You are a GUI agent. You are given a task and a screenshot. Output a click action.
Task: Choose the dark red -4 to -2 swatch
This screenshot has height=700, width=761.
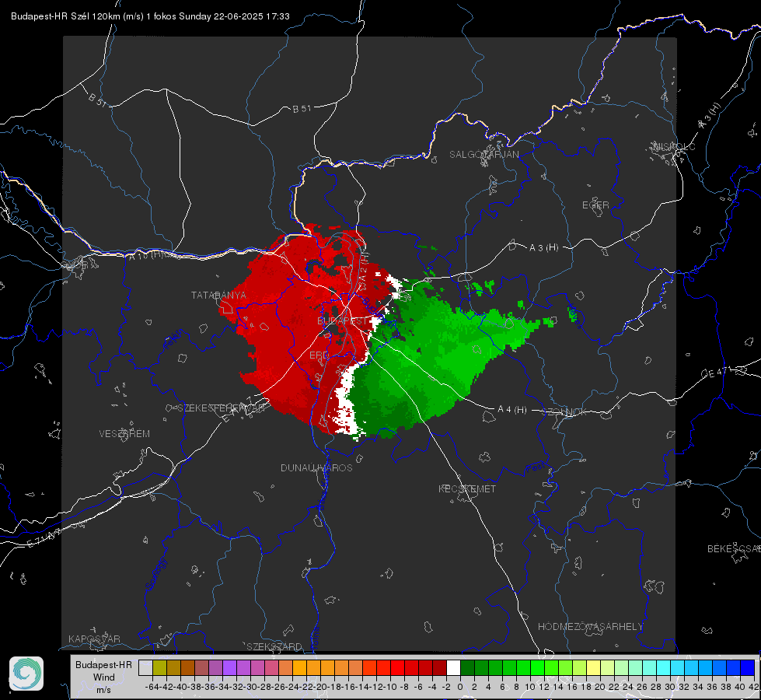tap(439, 667)
